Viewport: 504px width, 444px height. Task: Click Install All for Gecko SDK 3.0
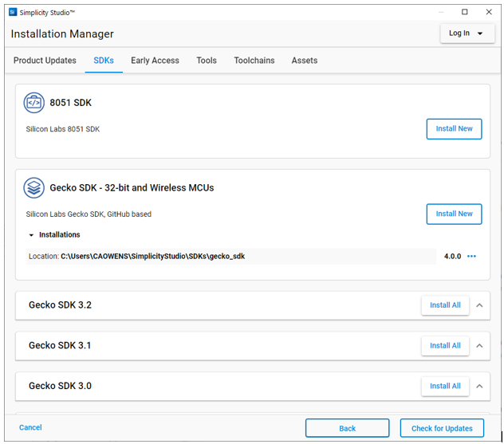445,386
